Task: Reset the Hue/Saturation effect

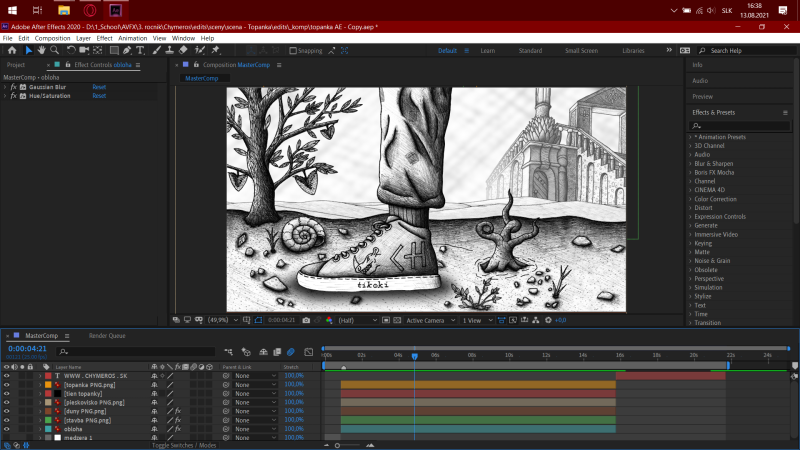Action: click(x=99, y=96)
